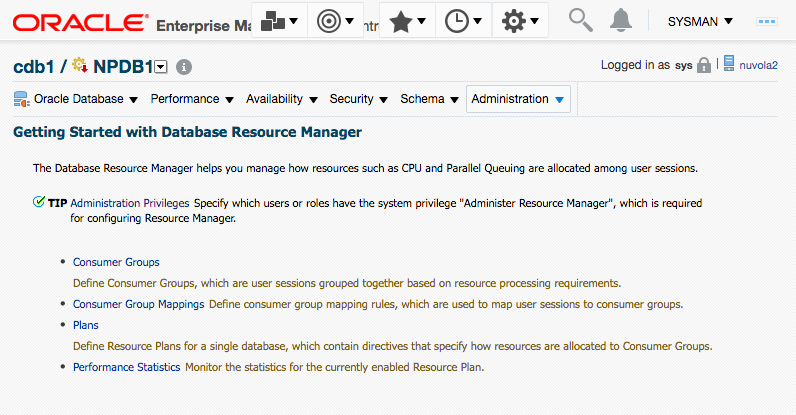
Task: Click the search magnifier icon
Action: tap(580, 20)
